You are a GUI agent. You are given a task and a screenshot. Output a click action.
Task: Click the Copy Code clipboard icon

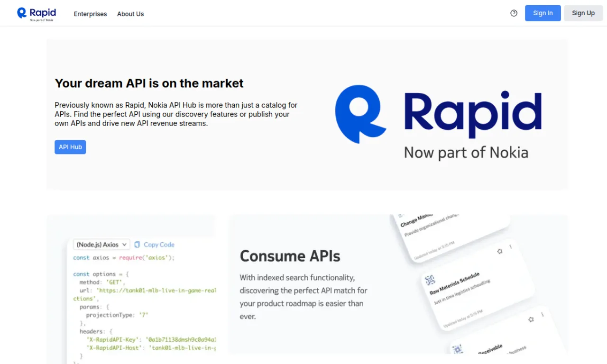tap(137, 245)
